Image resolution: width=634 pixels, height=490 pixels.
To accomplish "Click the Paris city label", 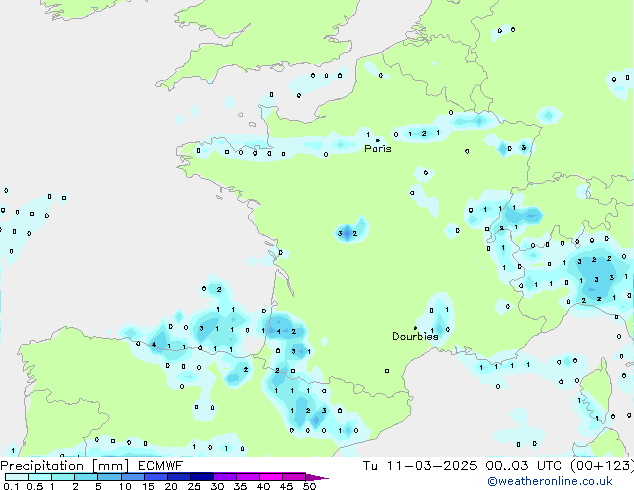I will [x=378, y=149].
